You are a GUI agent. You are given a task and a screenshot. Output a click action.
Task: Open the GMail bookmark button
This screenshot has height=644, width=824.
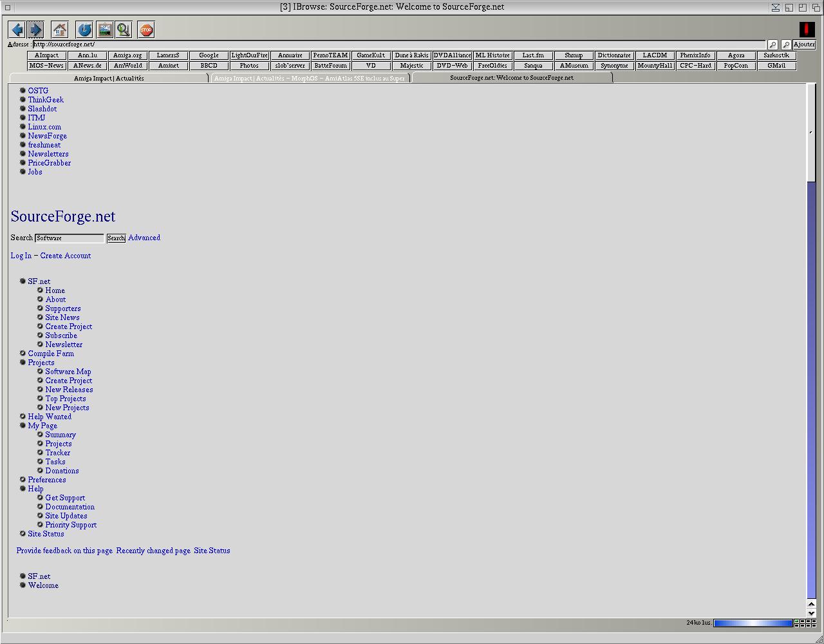776,66
